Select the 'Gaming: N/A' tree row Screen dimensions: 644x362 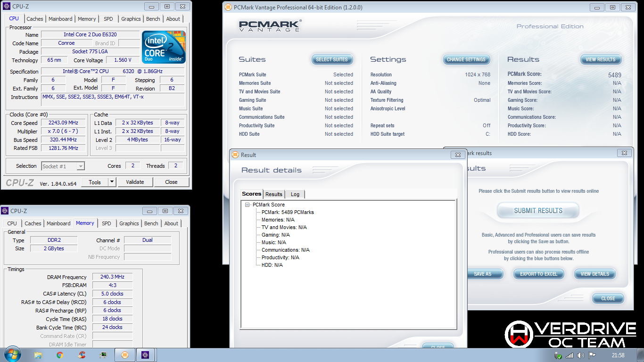click(276, 235)
